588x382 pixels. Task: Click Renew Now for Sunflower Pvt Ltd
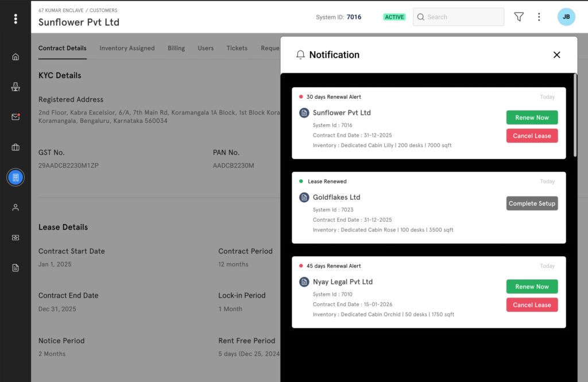pyautogui.click(x=532, y=118)
